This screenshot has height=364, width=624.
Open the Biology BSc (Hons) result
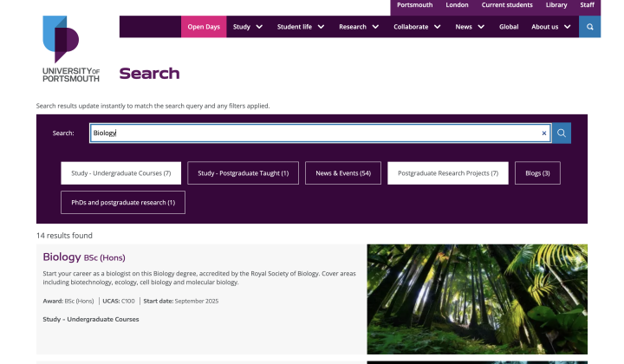click(x=84, y=257)
